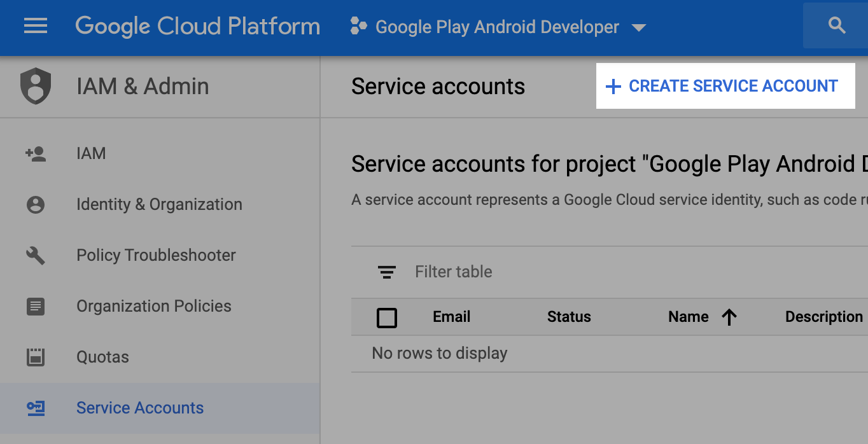Click CREATE SERVICE ACCOUNT button
The image size is (868, 444).
coord(725,86)
